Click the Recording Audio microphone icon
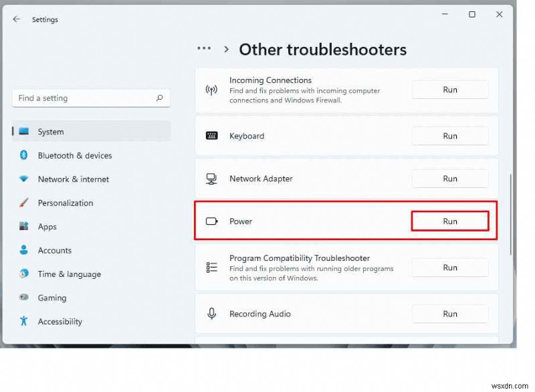Viewport: 535px width, 392px height. pyautogui.click(x=212, y=314)
